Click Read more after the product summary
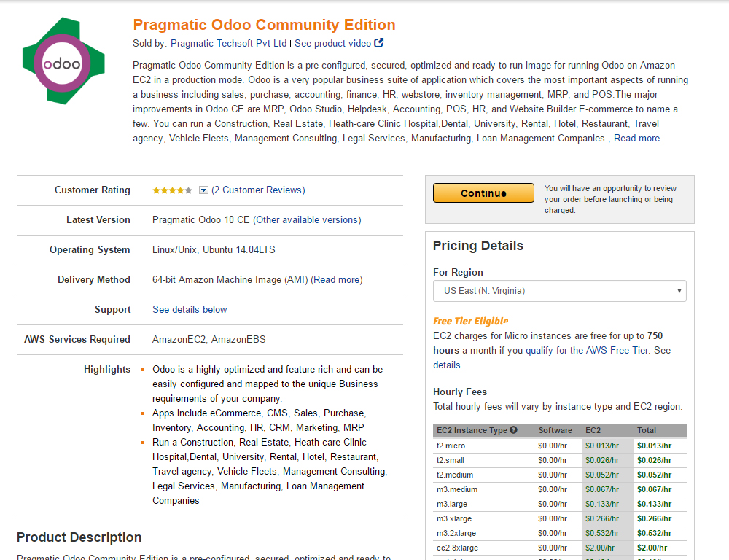The width and height of the screenshot is (729, 560). (636, 138)
